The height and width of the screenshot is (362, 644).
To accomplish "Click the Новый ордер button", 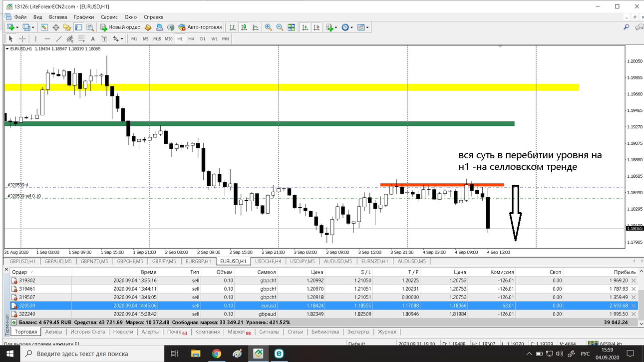I will pyautogui.click(x=120, y=27).
